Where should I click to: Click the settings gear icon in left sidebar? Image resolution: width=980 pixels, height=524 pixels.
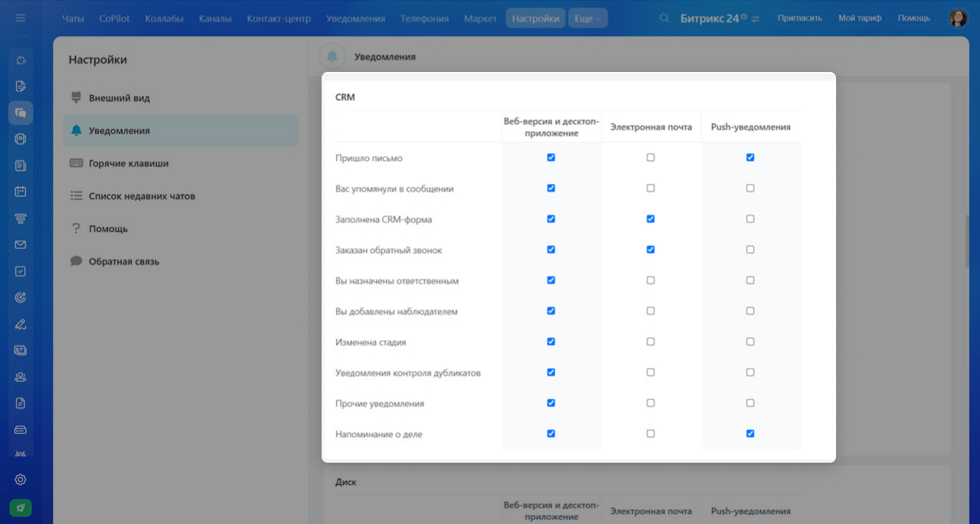click(x=21, y=480)
